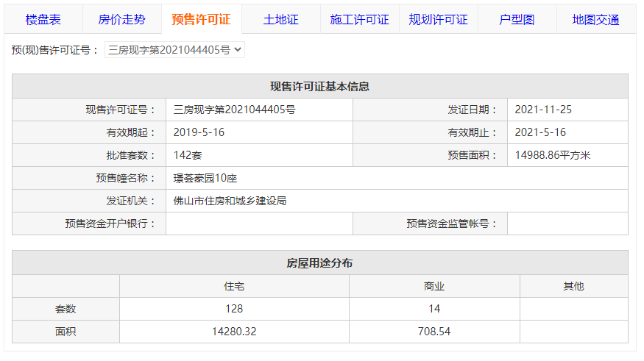644x361 pixels.
Task: Click the building name 璟荟豪园10座
Action: (205, 178)
